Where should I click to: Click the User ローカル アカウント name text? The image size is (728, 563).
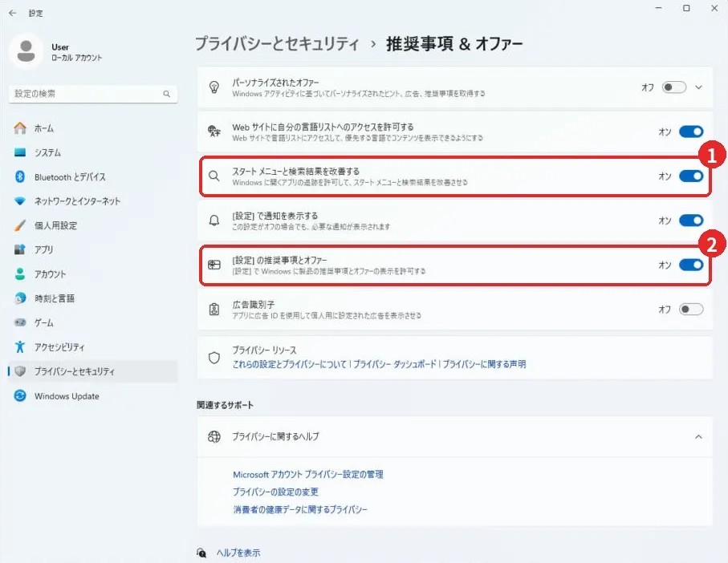pos(76,52)
